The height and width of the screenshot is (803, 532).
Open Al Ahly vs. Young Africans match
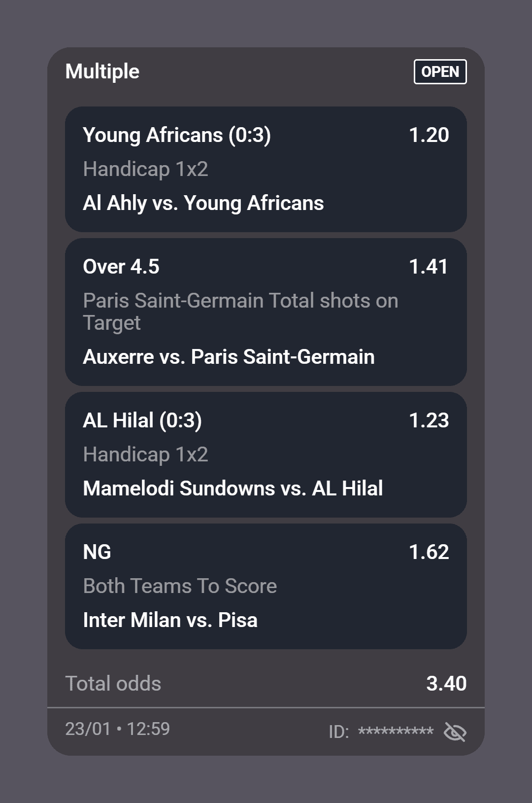tap(203, 203)
